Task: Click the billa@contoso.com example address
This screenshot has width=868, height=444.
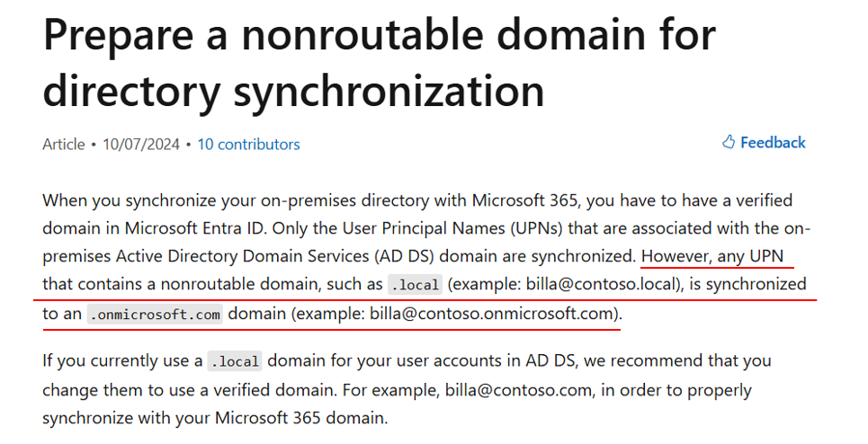Action: [x=518, y=390]
